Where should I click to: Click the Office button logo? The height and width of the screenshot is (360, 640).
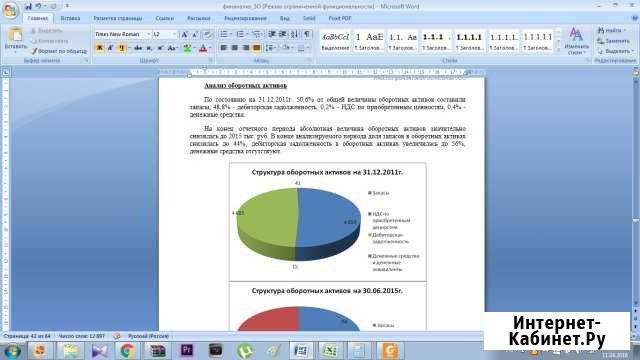click(10, 11)
